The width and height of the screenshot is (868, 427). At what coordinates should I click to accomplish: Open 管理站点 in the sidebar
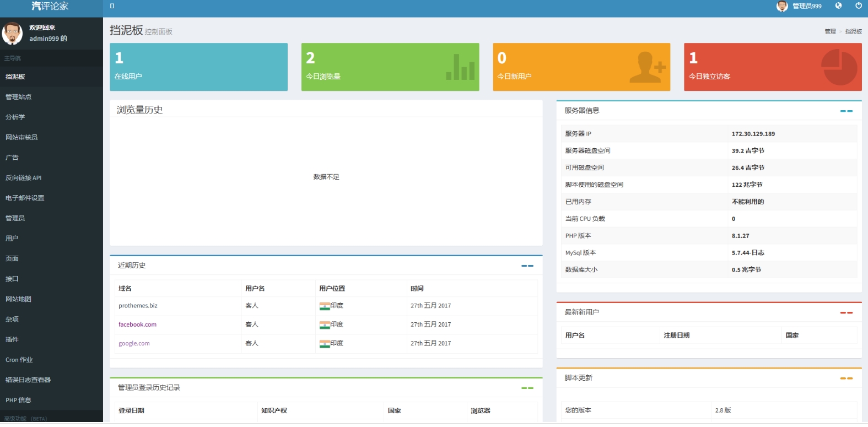pyautogui.click(x=19, y=97)
